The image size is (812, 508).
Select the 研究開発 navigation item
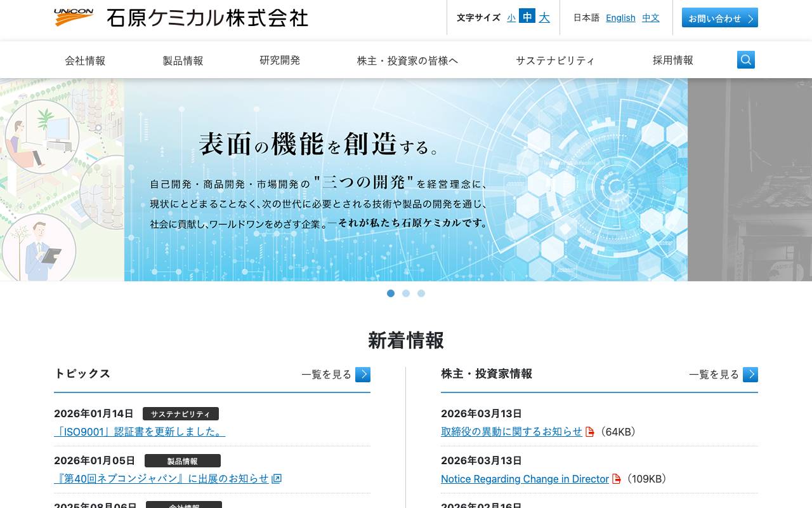(x=280, y=60)
